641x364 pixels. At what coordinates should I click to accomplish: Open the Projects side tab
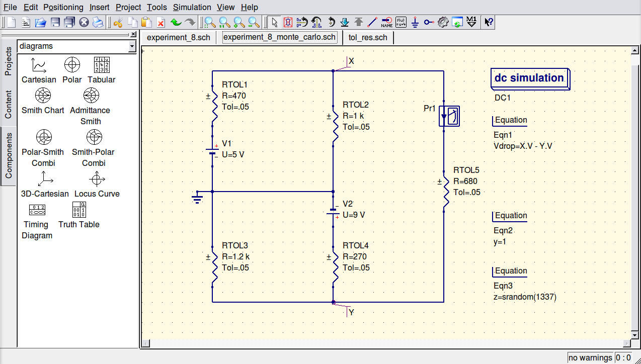tap(8, 62)
